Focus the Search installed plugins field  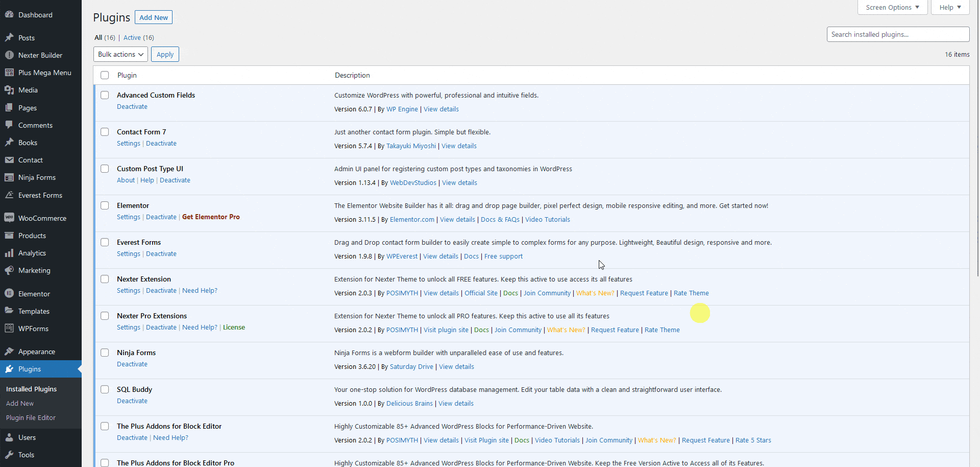pos(898,34)
